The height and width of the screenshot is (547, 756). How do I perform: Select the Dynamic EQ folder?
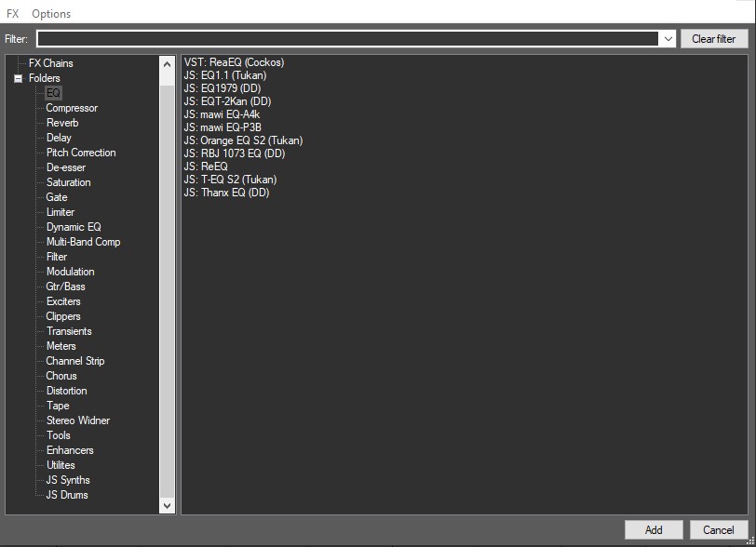pyautogui.click(x=74, y=227)
